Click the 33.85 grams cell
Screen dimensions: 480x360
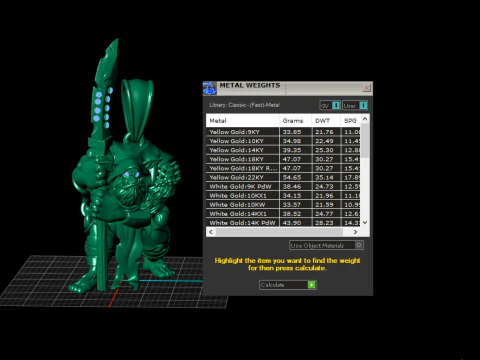[x=295, y=132]
